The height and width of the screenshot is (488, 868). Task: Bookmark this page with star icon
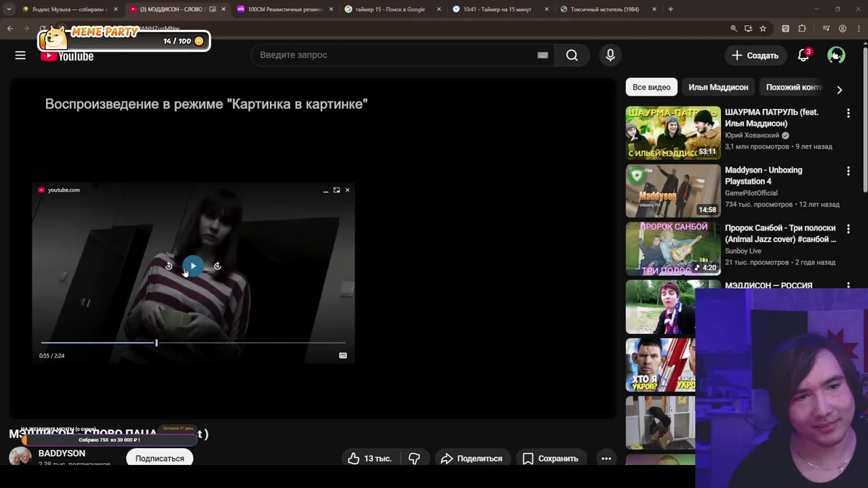[x=763, y=28]
